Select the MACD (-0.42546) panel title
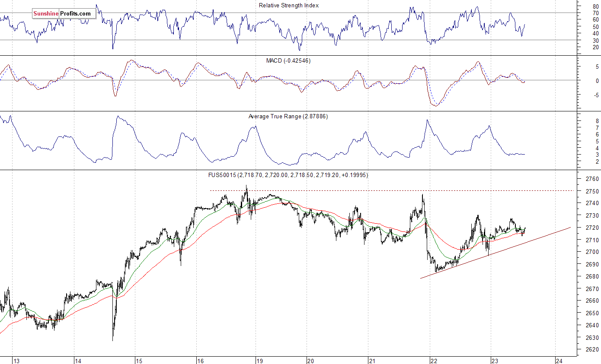601x364 pixels. click(x=288, y=60)
